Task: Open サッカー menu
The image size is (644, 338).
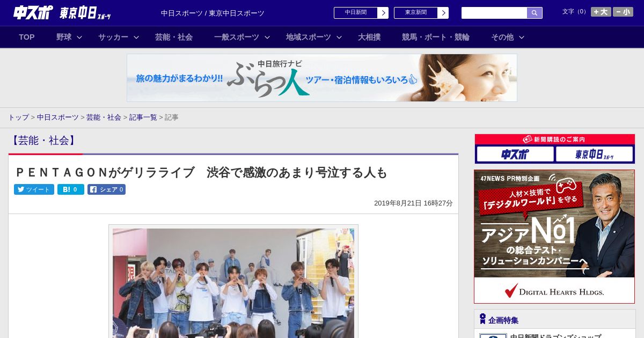Action: [x=113, y=37]
